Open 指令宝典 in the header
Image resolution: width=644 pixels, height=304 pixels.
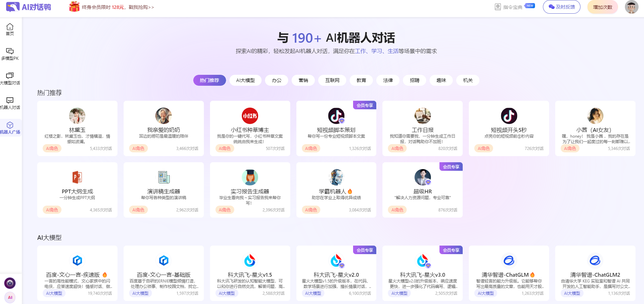pyautogui.click(x=513, y=7)
